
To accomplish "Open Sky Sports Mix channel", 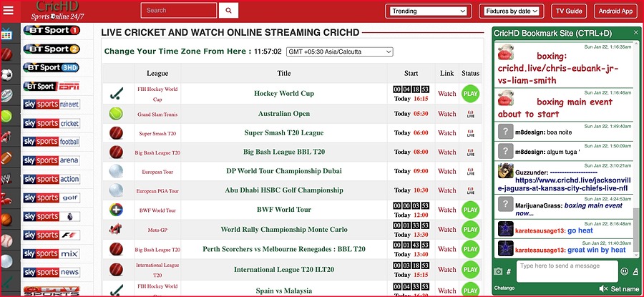I will point(52,253).
